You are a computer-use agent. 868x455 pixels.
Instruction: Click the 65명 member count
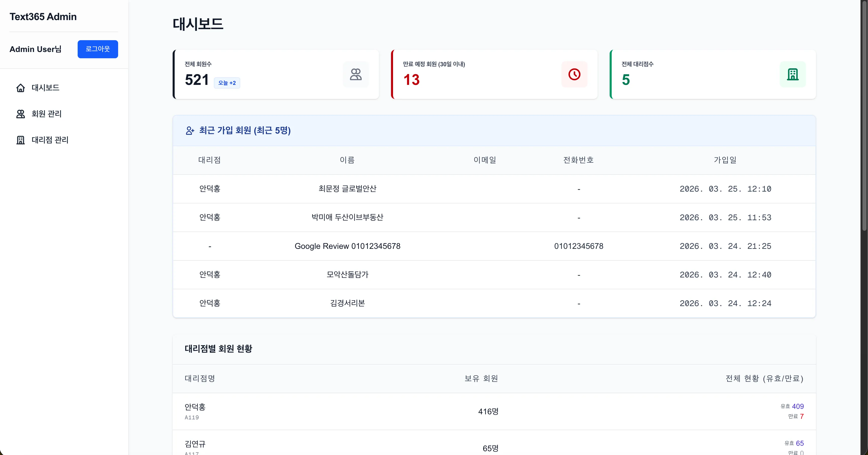491,449
